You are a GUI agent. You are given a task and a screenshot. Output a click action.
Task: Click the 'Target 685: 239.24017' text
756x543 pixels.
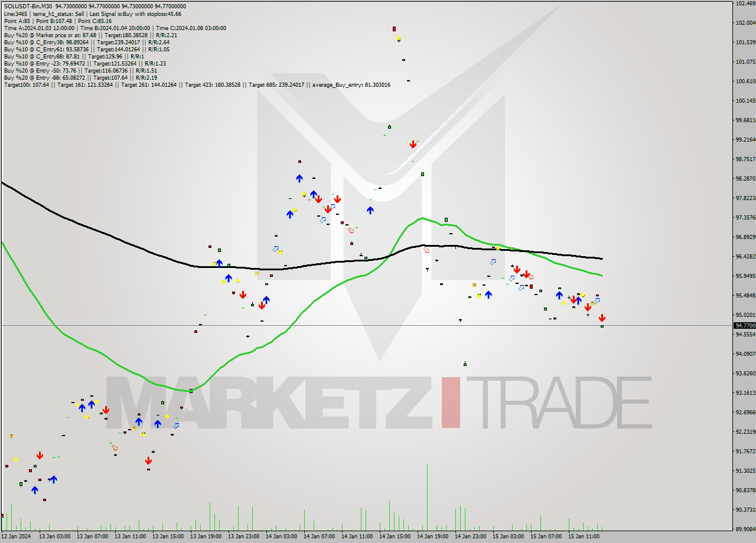point(277,84)
